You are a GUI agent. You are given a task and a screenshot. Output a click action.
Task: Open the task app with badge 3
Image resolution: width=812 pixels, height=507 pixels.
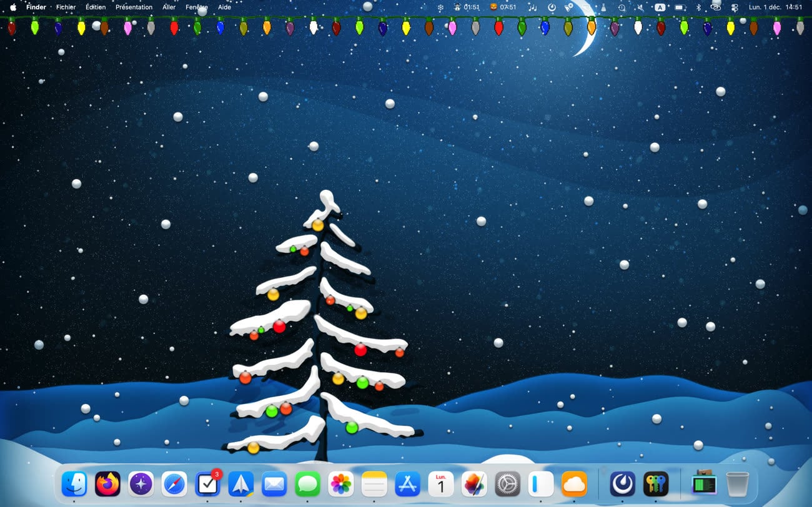point(207,484)
